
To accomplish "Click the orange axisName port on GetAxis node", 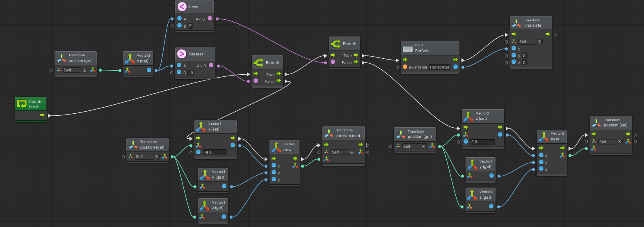I will click(x=405, y=67).
